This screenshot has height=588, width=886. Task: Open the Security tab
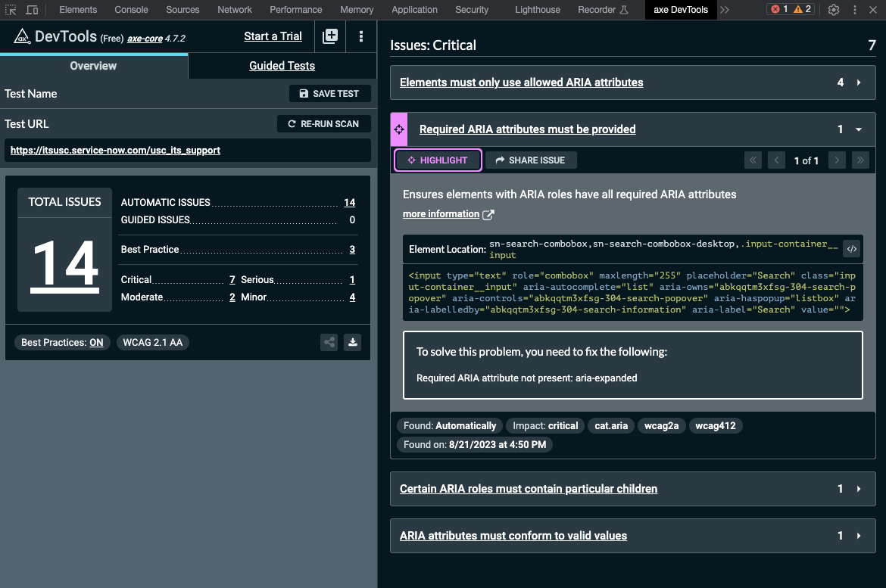pos(472,10)
